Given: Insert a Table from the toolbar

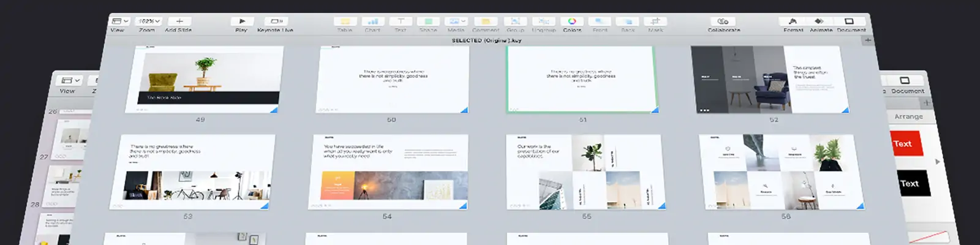Looking at the screenshot, I should click(345, 21).
